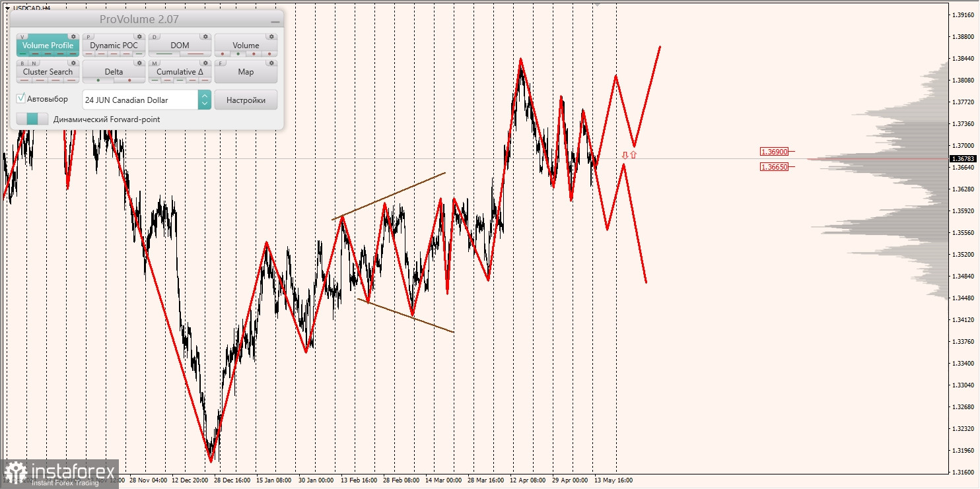Open Dynamic POC gear settings
This screenshot has height=489, width=980.
(x=139, y=36)
